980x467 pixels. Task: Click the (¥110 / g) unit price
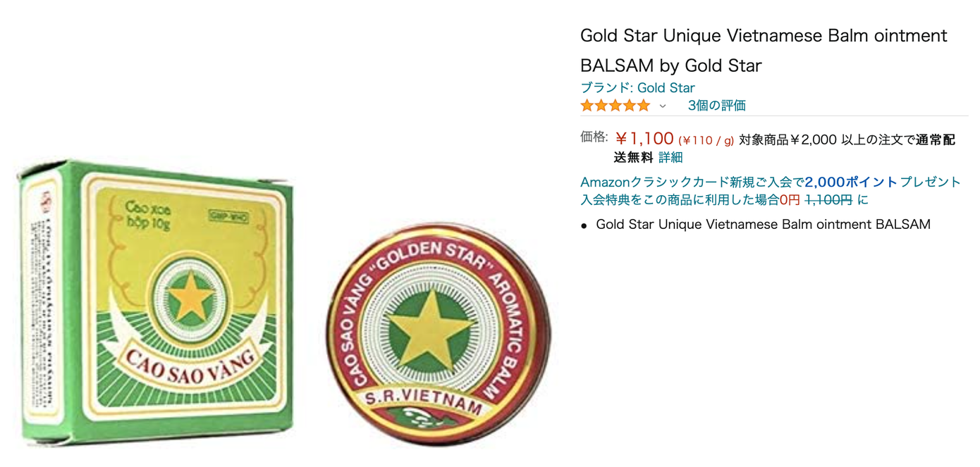coord(706,141)
